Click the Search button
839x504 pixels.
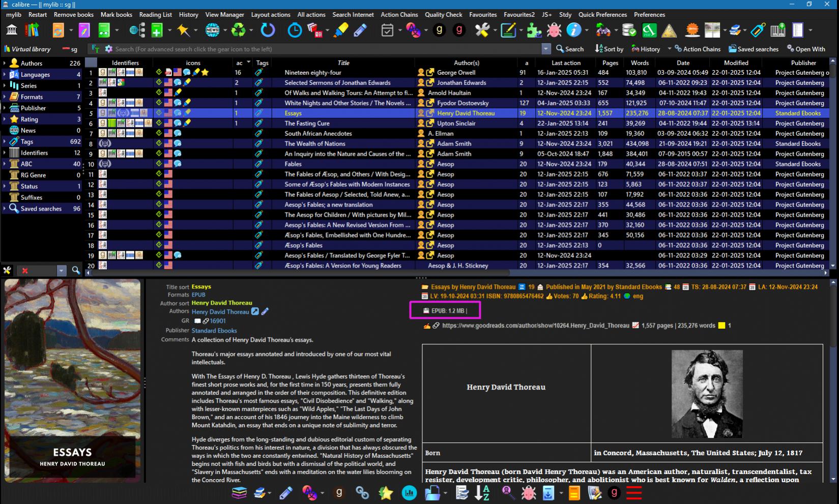570,49
